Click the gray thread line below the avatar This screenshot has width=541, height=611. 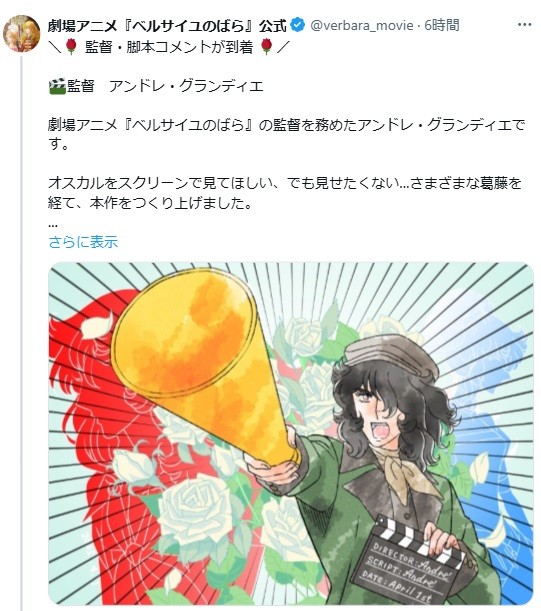tap(23, 331)
